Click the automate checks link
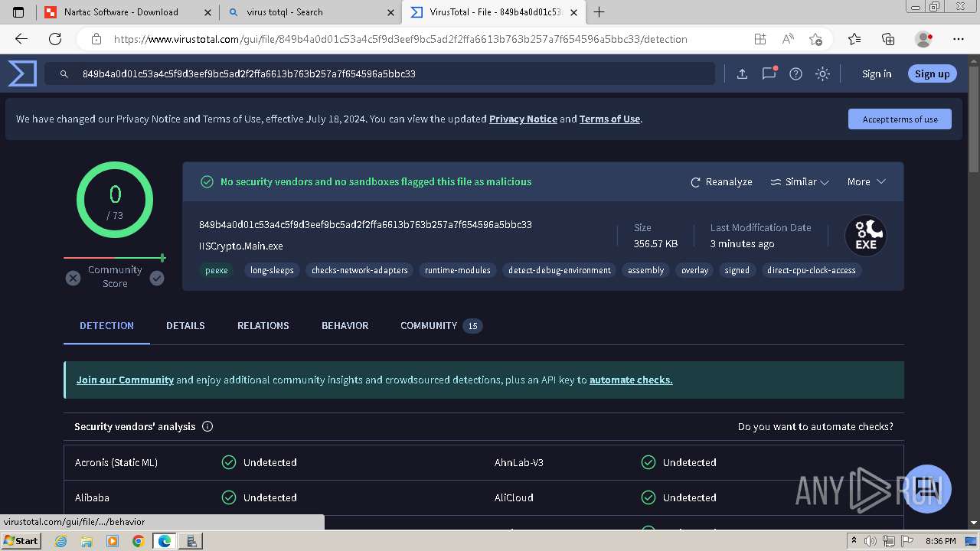This screenshot has width=980, height=551. (x=631, y=380)
